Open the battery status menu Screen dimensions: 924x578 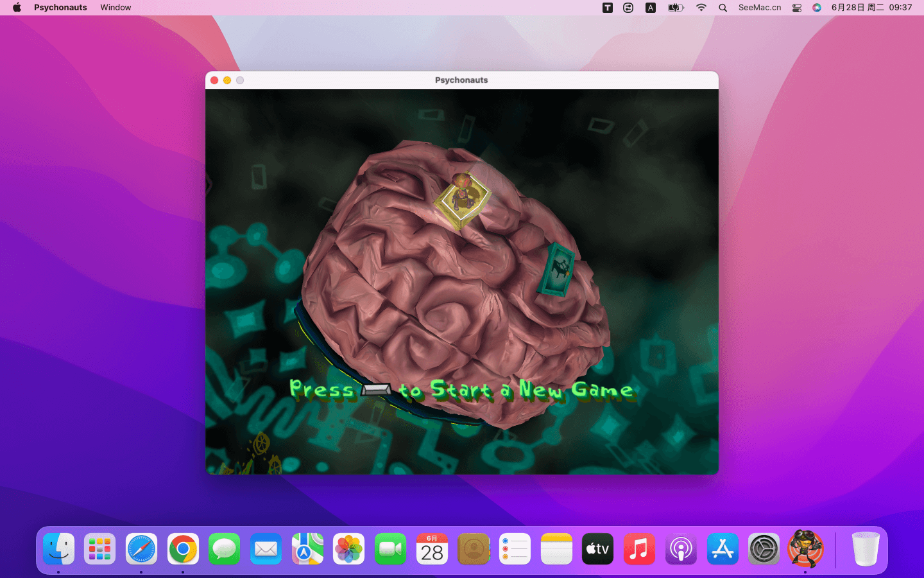tap(676, 8)
